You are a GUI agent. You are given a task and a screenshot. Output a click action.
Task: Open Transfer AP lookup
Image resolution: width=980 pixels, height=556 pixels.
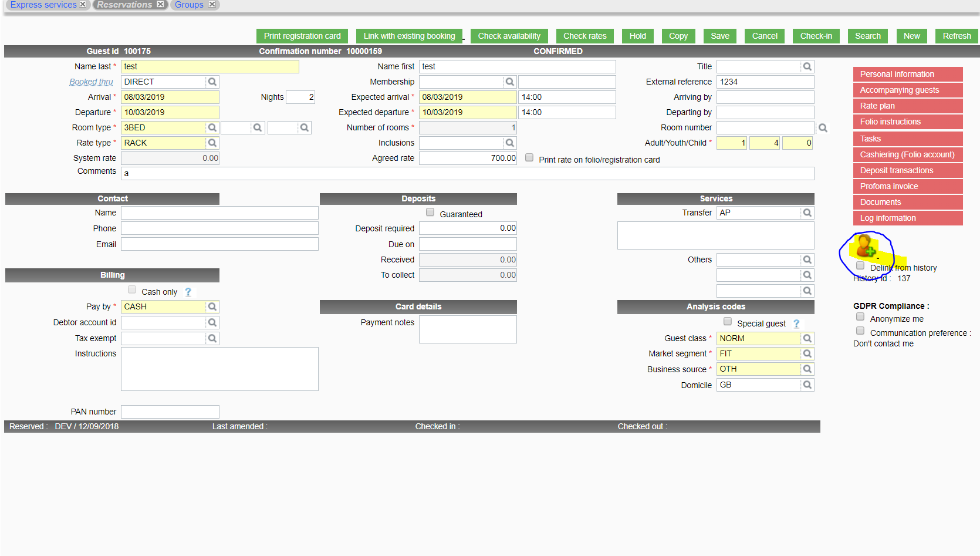pos(807,213)
